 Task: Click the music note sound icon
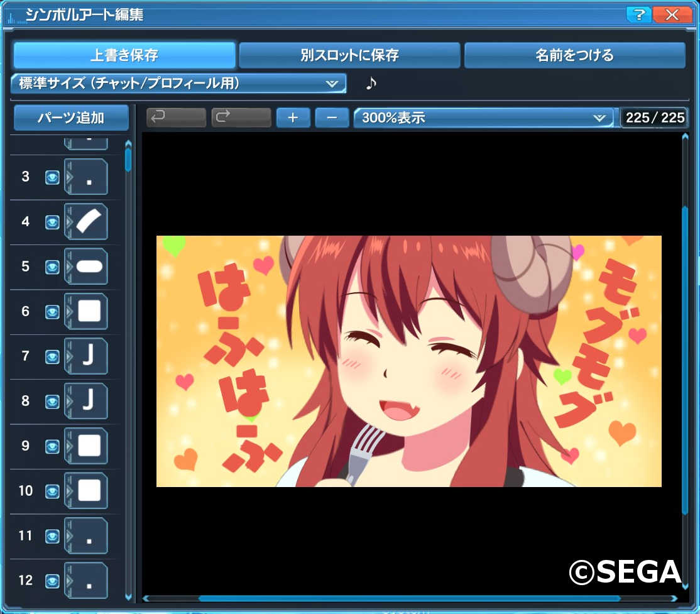pos(371,83)
